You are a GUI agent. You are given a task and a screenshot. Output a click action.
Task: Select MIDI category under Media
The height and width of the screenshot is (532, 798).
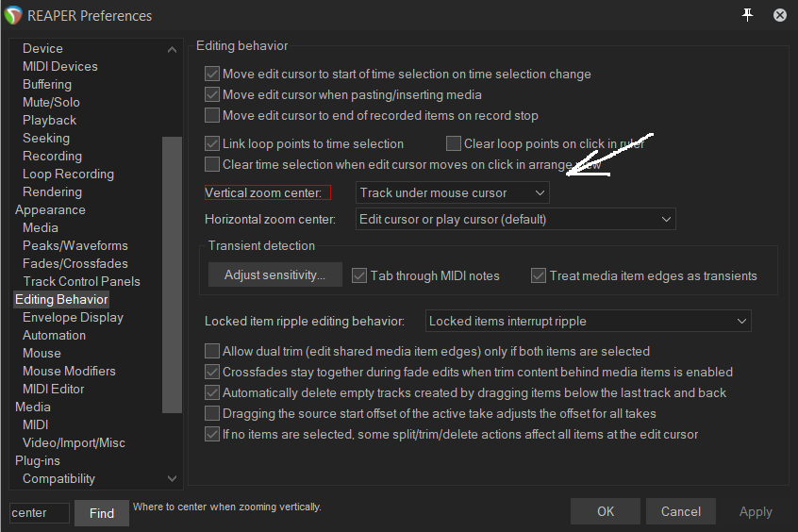35,424
